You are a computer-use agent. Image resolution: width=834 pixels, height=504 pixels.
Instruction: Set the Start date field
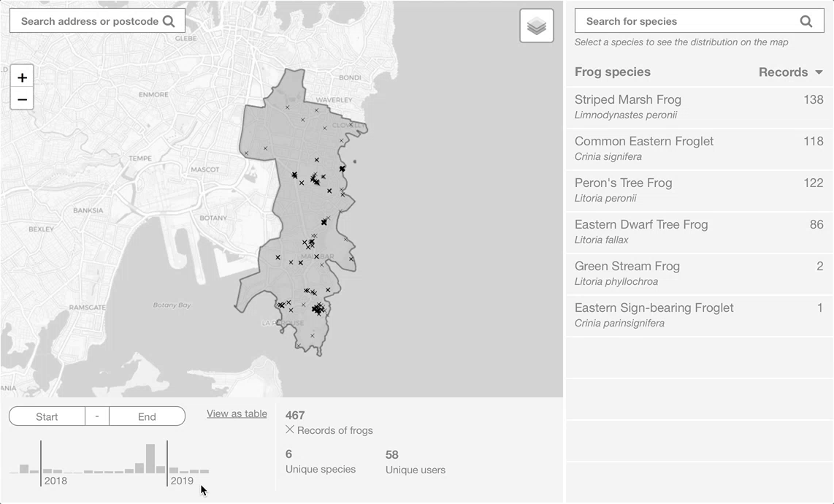[47, 416]
